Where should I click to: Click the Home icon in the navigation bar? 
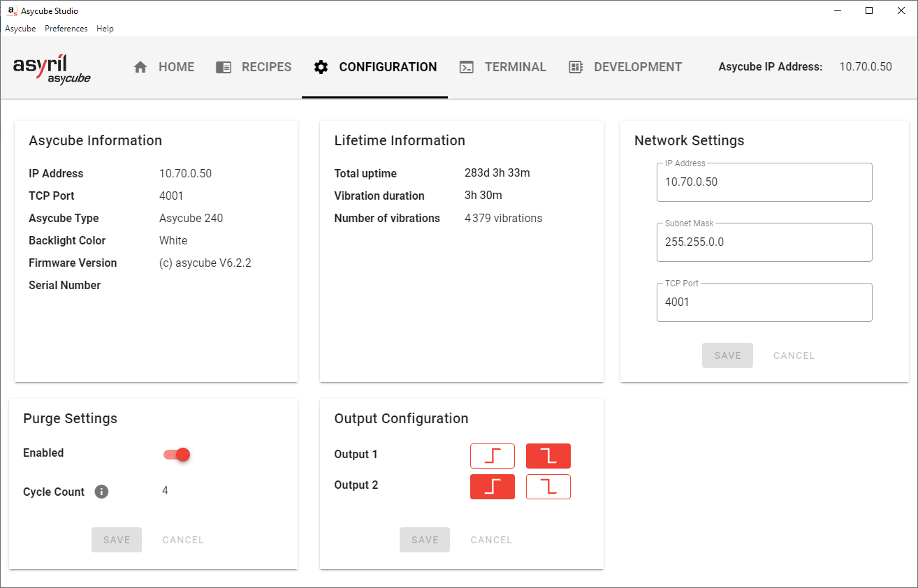(x=140, y=66)
